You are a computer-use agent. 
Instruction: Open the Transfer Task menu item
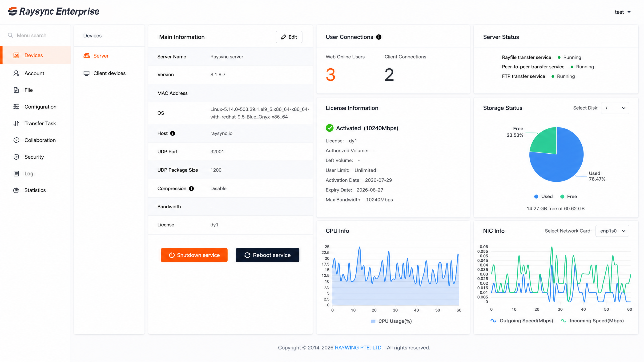35,123
